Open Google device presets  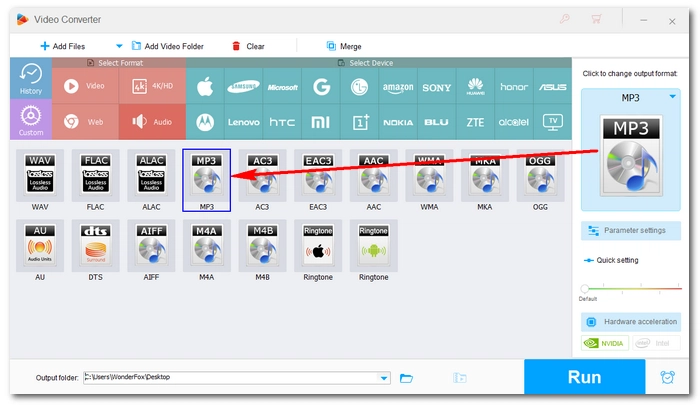tap(321, 86)
